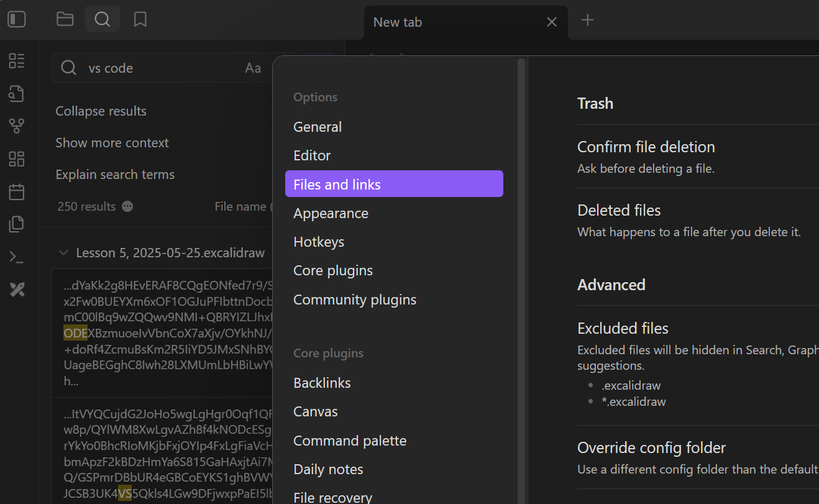Click the Excalidraw ribbon icon
Screen dimensions: 819x504
pos(17,289)
